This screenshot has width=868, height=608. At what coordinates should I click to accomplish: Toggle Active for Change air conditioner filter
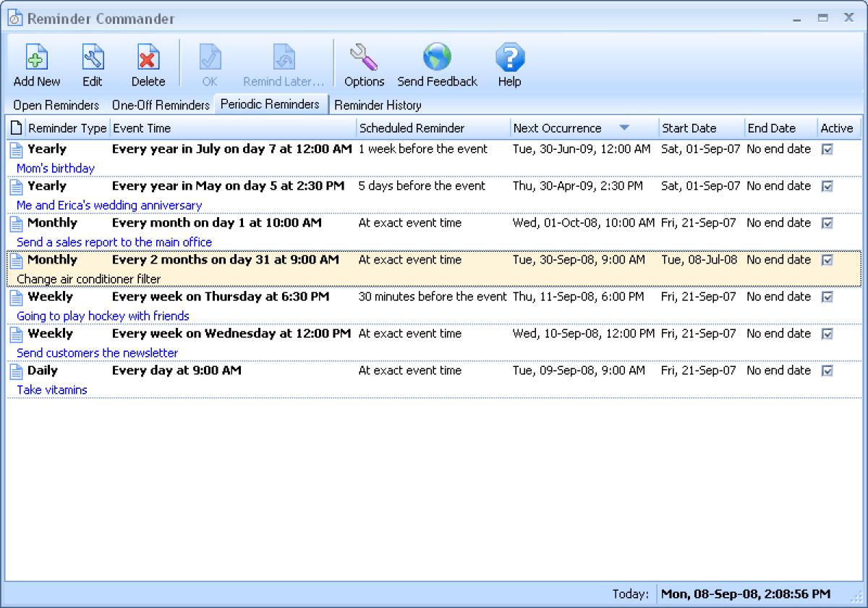827,260
